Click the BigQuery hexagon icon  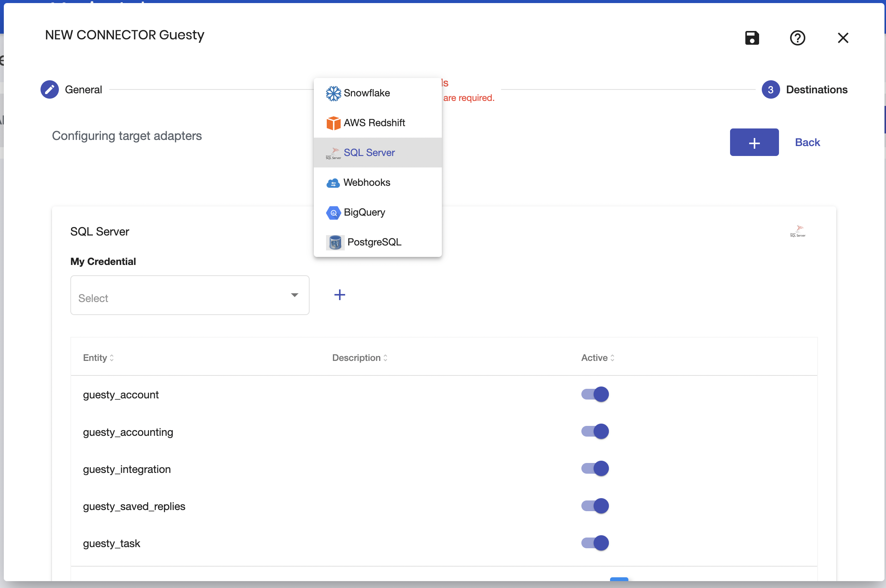333,213
